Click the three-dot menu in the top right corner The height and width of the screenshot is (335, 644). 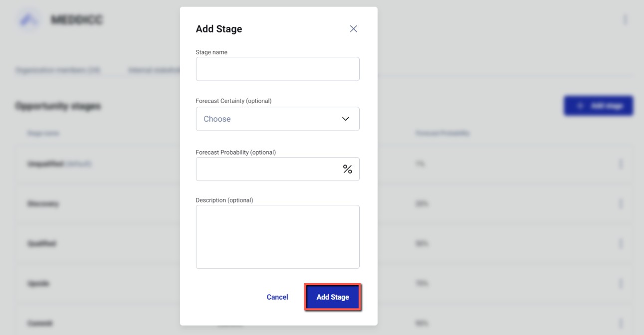[625, 19]
